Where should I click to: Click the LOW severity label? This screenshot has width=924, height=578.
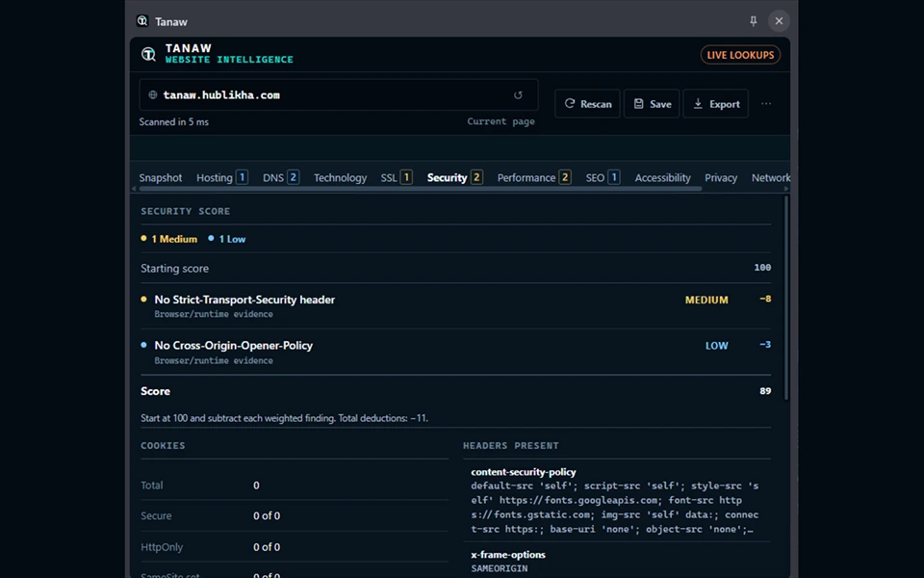[716, 346]
